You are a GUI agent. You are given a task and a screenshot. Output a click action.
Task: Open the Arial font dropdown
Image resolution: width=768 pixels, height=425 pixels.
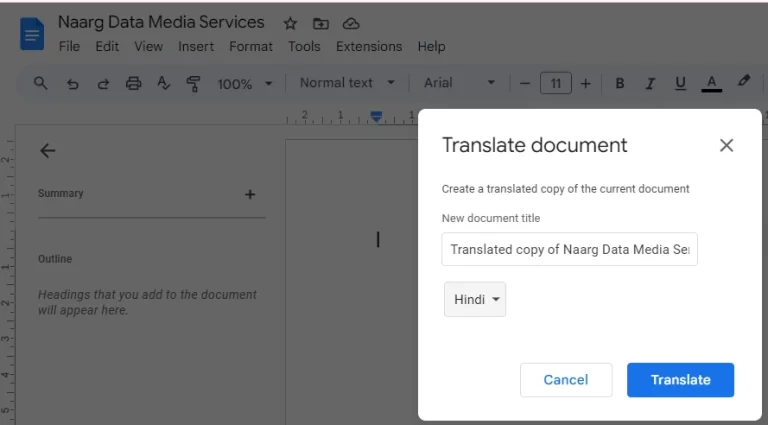pos(459,83)
